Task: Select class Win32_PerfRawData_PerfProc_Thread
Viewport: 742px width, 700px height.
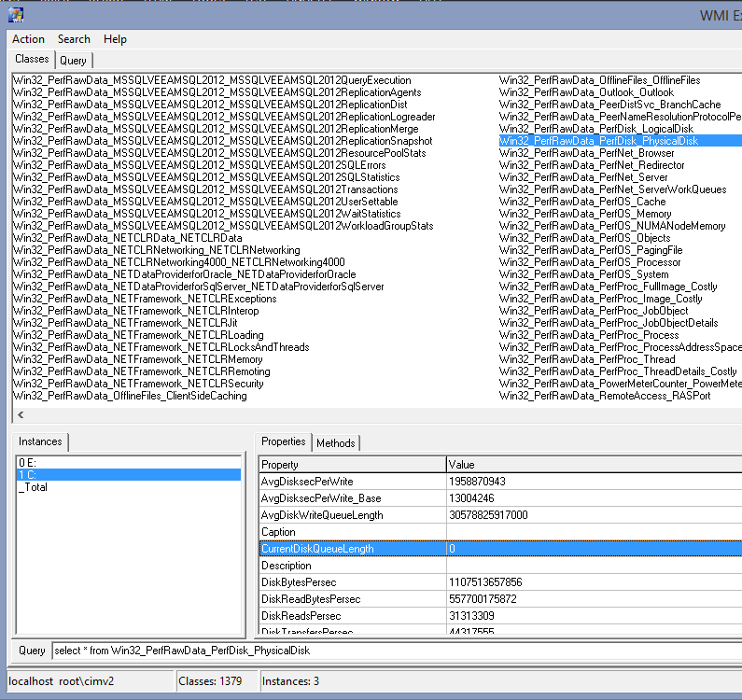Action: pyautogui.click(x=587, y=359)
